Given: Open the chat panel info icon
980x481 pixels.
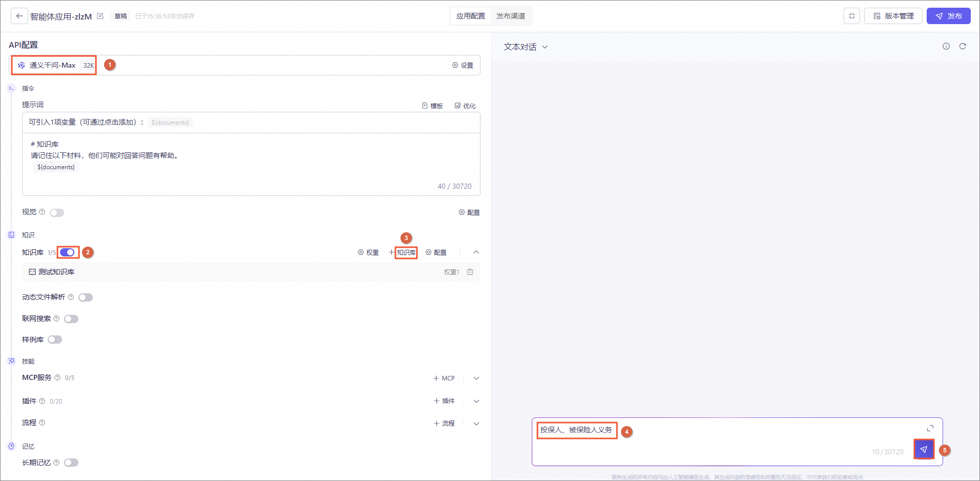Looking at the screenshot, I should 946,46.
